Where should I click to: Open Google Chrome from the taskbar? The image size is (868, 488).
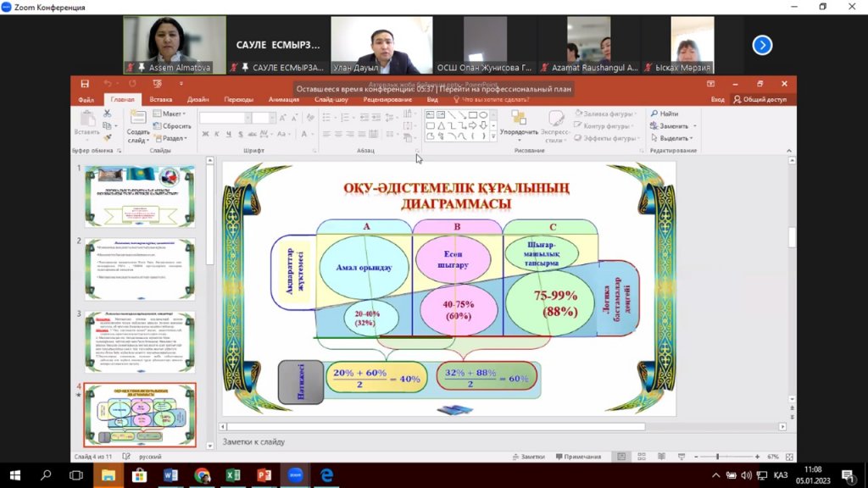point(202,474)
